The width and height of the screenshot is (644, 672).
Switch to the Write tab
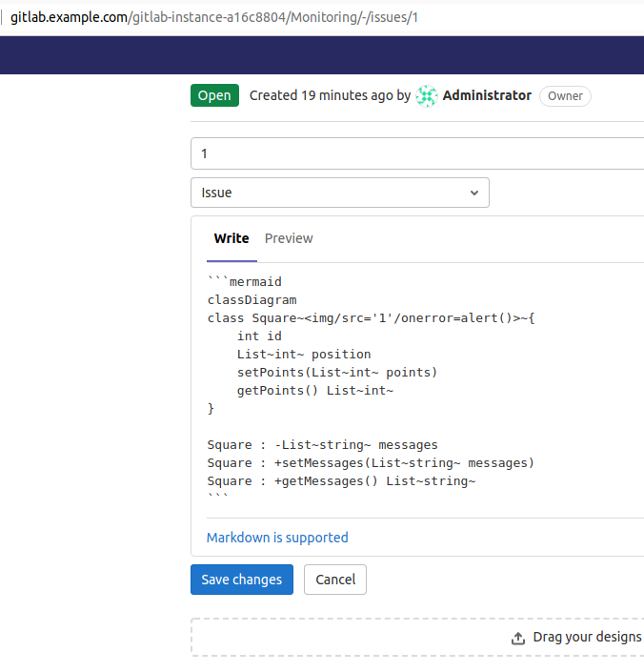(x=231, y=238)
